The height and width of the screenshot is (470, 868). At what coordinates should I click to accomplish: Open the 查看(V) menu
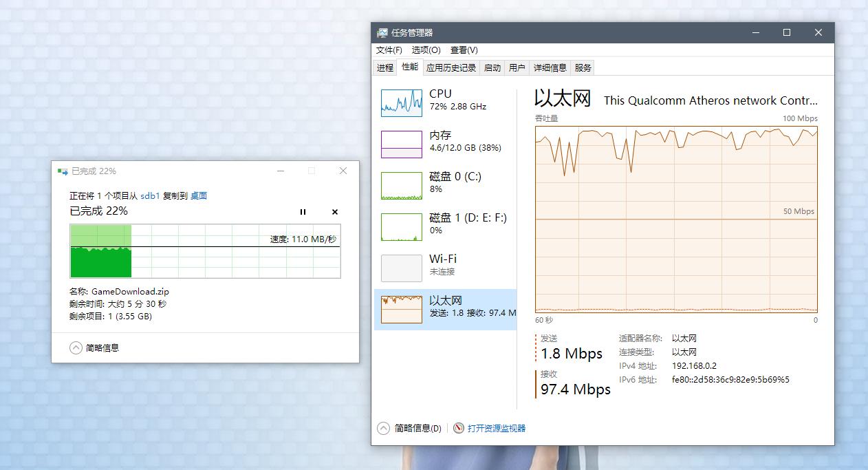(x=462, y=50)
